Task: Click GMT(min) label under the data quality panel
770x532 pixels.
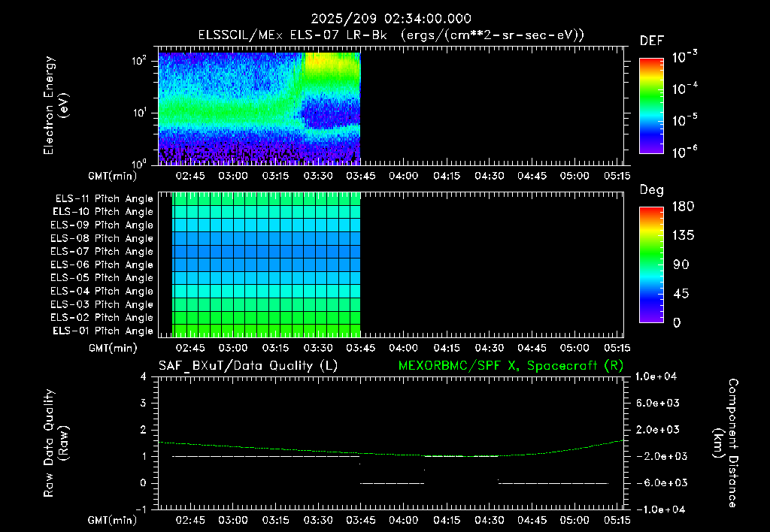Action: (113, 520)
